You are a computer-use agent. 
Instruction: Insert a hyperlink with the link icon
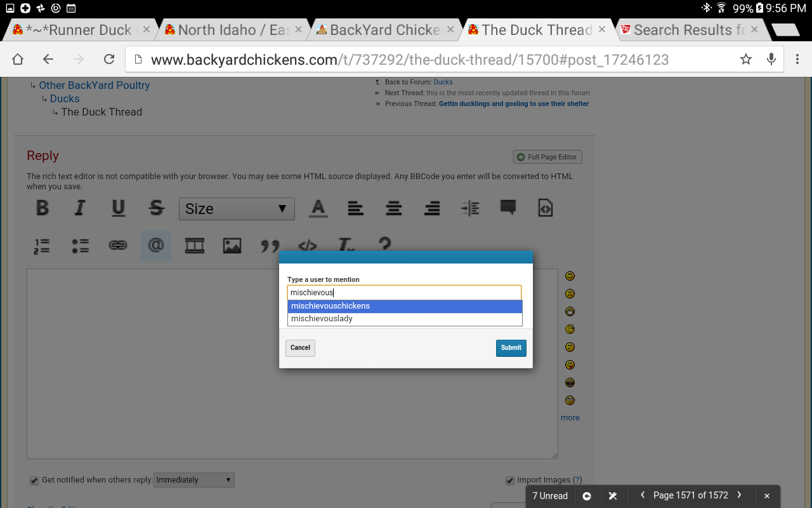[118, 246]
